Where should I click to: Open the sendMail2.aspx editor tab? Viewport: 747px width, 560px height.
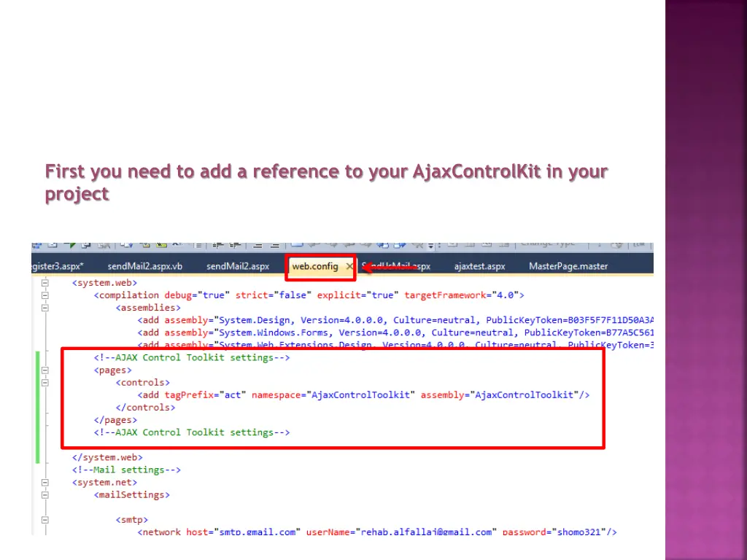pyautogui.click(x=238, y=266)
